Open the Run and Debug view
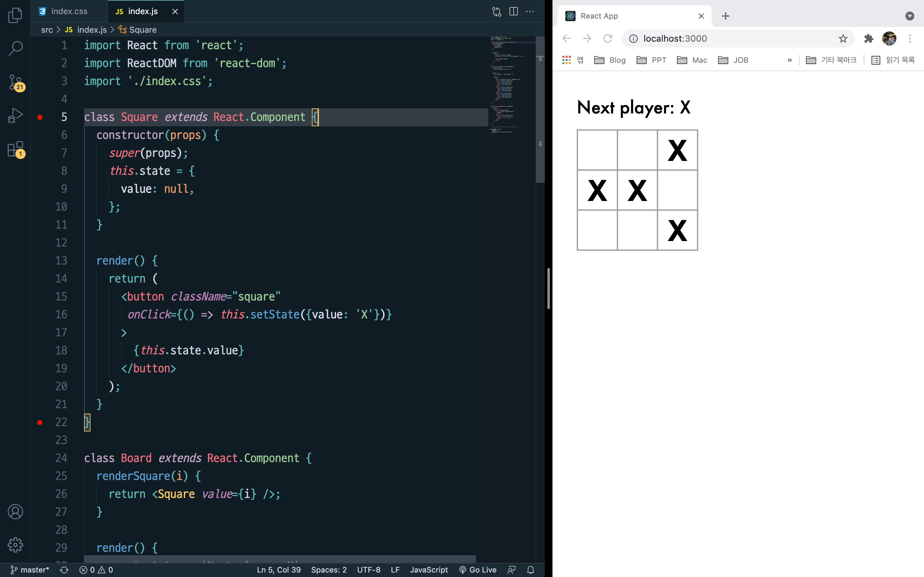The image size is (924, 577). pyautogui.click(x=15, y=115)
